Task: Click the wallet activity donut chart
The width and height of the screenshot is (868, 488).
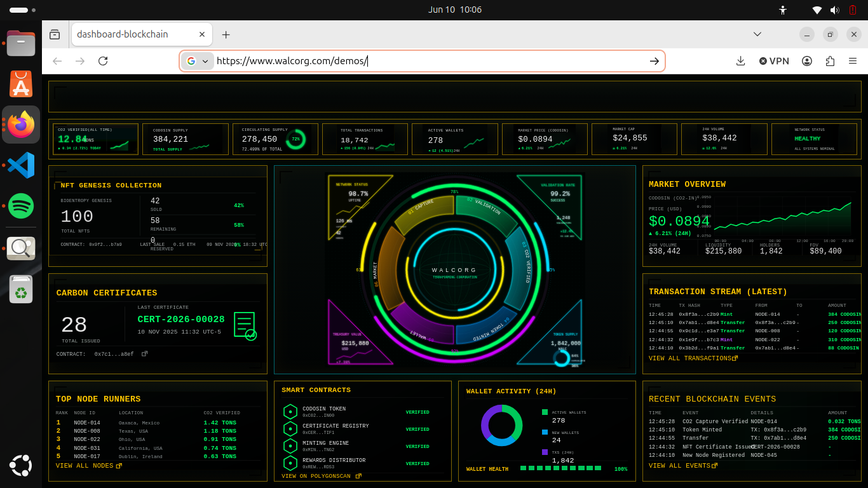Action: (501, 424)
